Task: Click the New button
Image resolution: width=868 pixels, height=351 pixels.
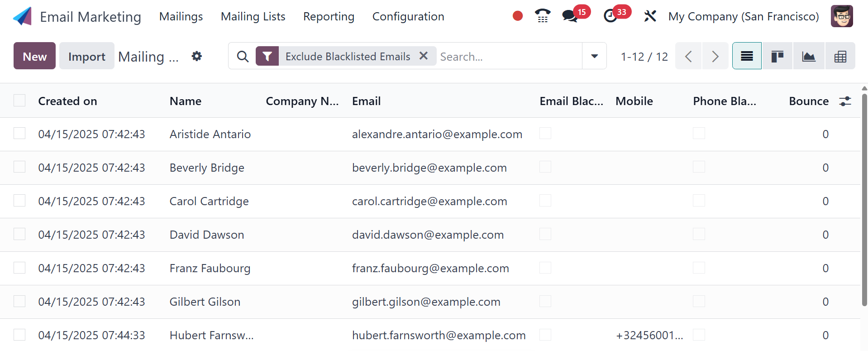Action: (x=34, y=56)
